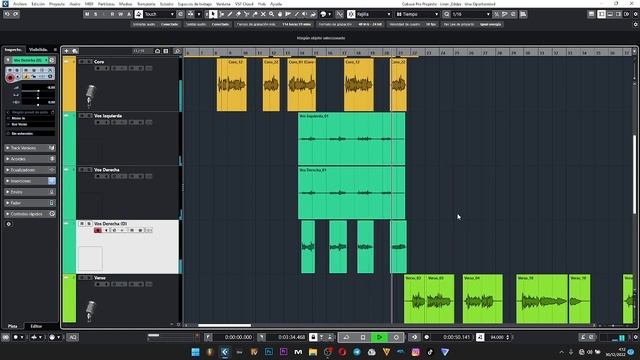Toggle global Mute M state button
Image resolution: width=640 pixels, height=360 pixels.
point(87,14)
